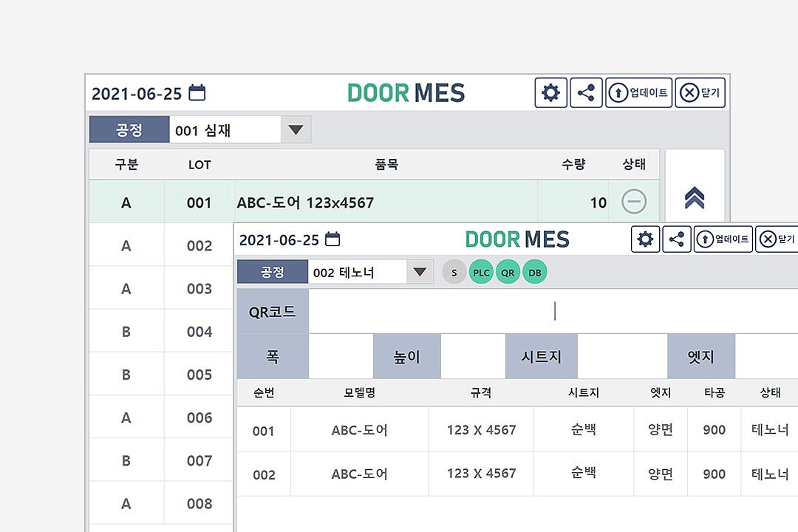The width and height of the screenshot is (798, 532).
Task: Click the 모델명 column header
Action: click(359, 392)
